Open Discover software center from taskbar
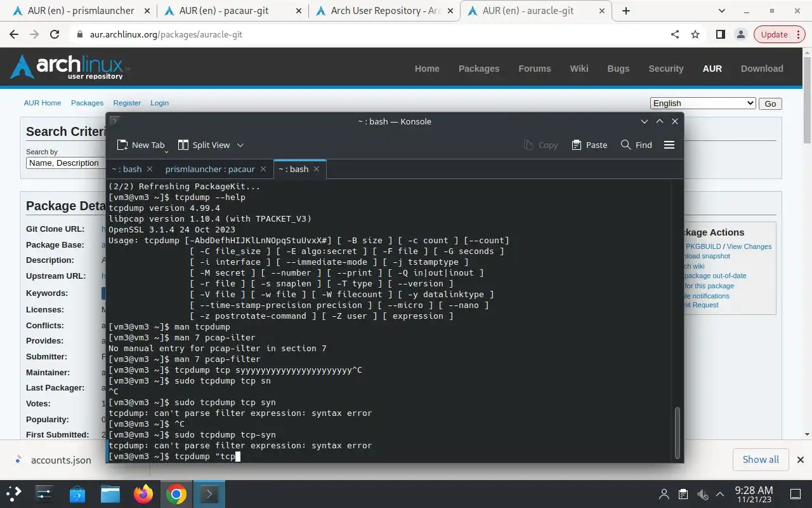Image resolution: width=812 pixels, height=508 pixels. click(77, 493)
